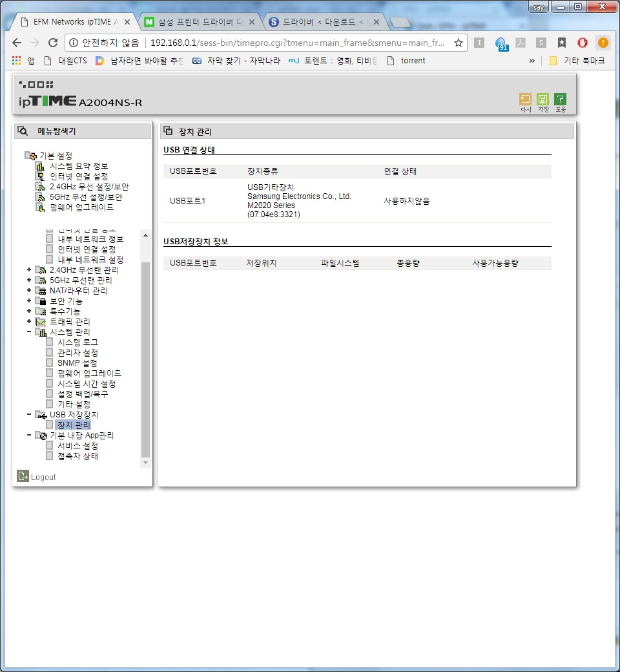Close the 삼성 프린터 드라이버 tab

251,22
